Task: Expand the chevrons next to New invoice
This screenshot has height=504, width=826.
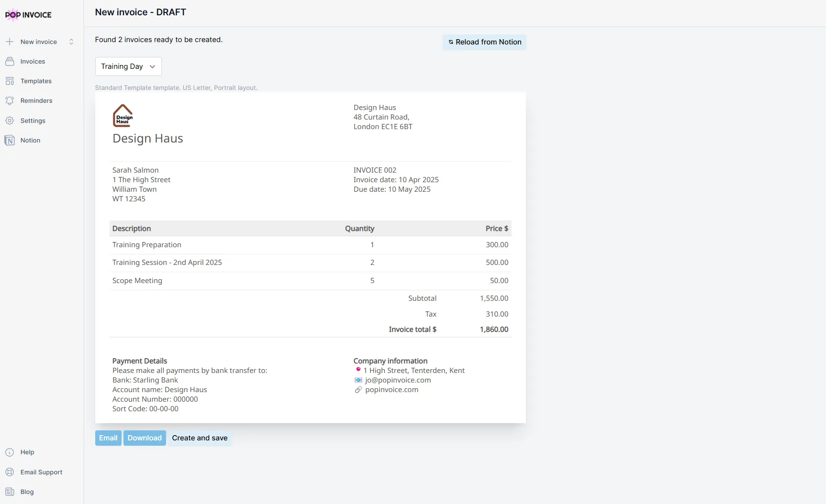Action: (71, 42)
